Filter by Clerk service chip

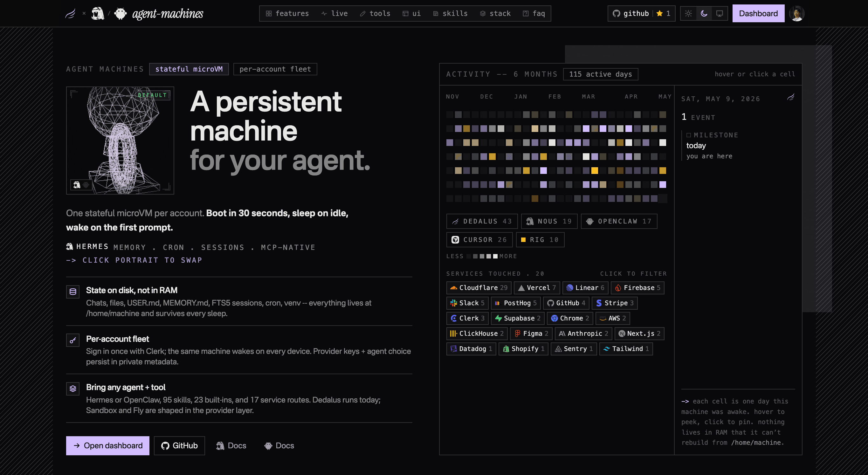click(467, 318)
